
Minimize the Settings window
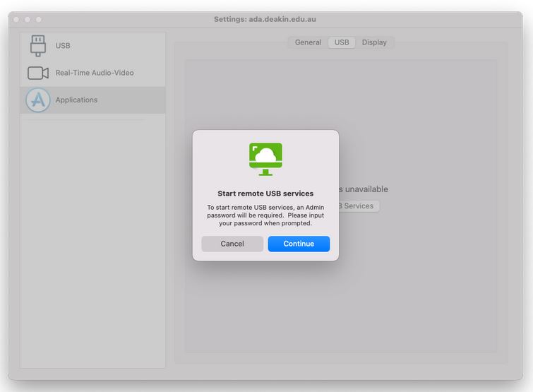point(28,19)
